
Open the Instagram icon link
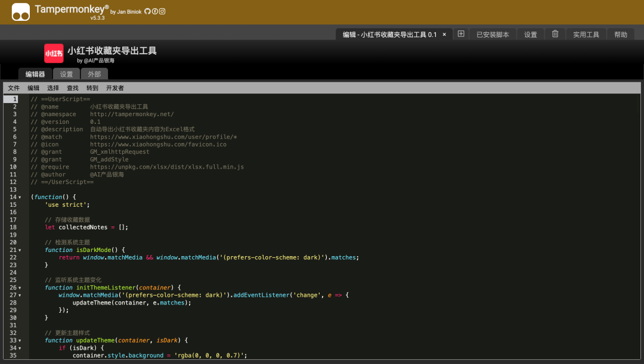[x=162, y=11]
